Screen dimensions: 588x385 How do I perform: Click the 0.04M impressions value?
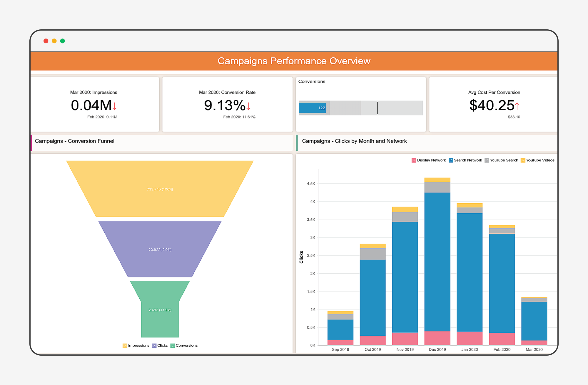point(91,105)
